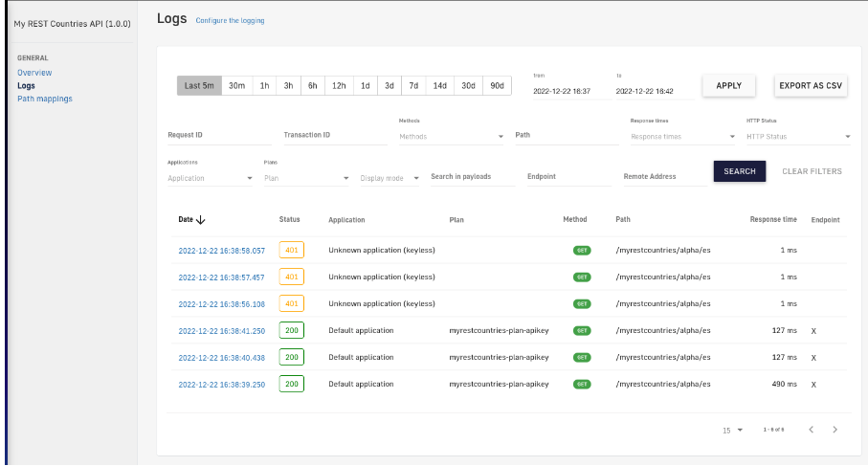Select the Last 5m time range
The height and width of the screenshot is (466, 868).
tap(199, 85)
